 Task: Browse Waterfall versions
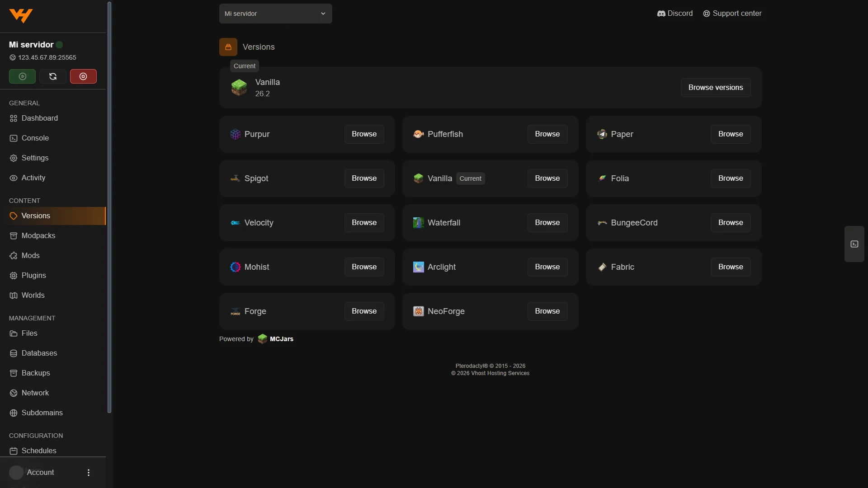[547, 223]
